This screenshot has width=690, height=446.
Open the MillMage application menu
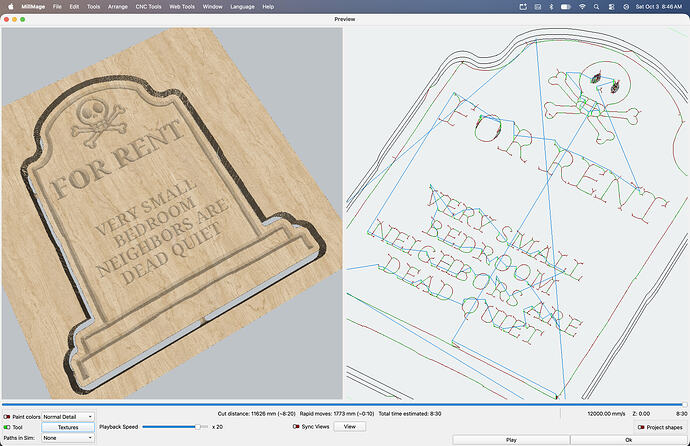(x=33, y=7)
